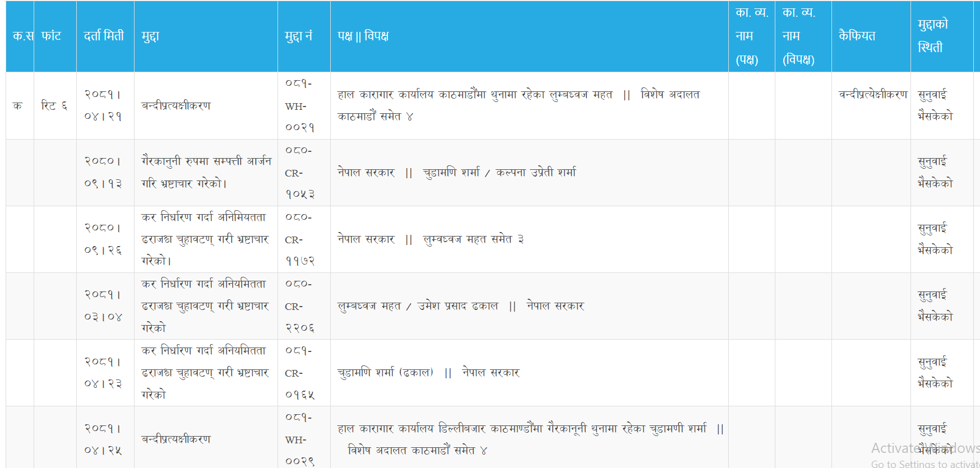Click 'चुडामणि शर्मा (ढकाल) || नेपाल सरकार' cell
Viewport: 980px width, 468px height.
pos(428,373)
